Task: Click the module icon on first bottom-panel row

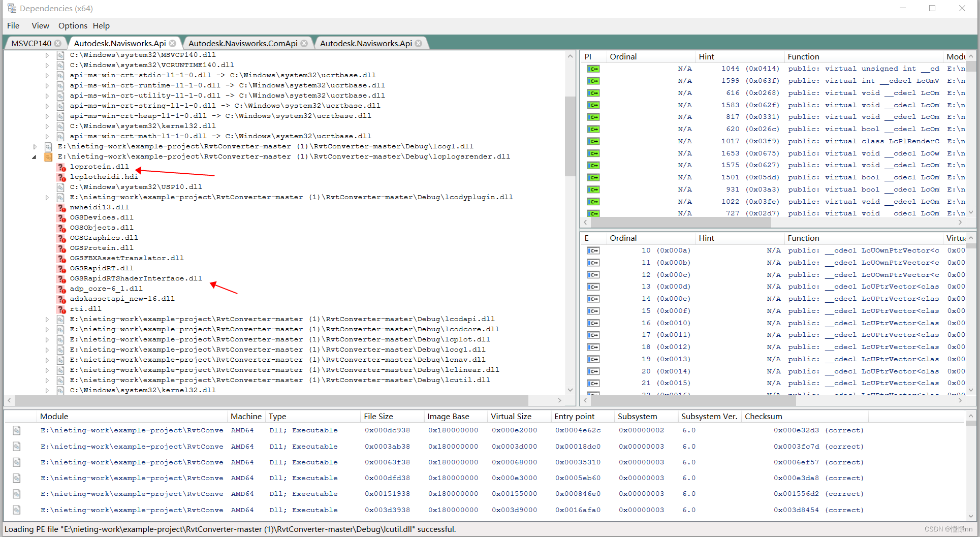Action: tap(17, 430)
